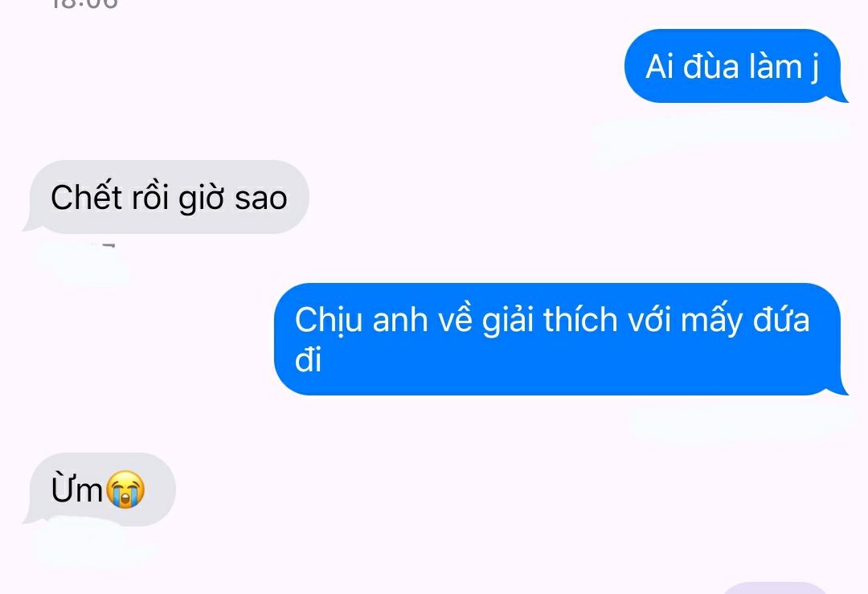Click 'giải thích' in the long blue message
868x594 pixels.
coord(549,320)
